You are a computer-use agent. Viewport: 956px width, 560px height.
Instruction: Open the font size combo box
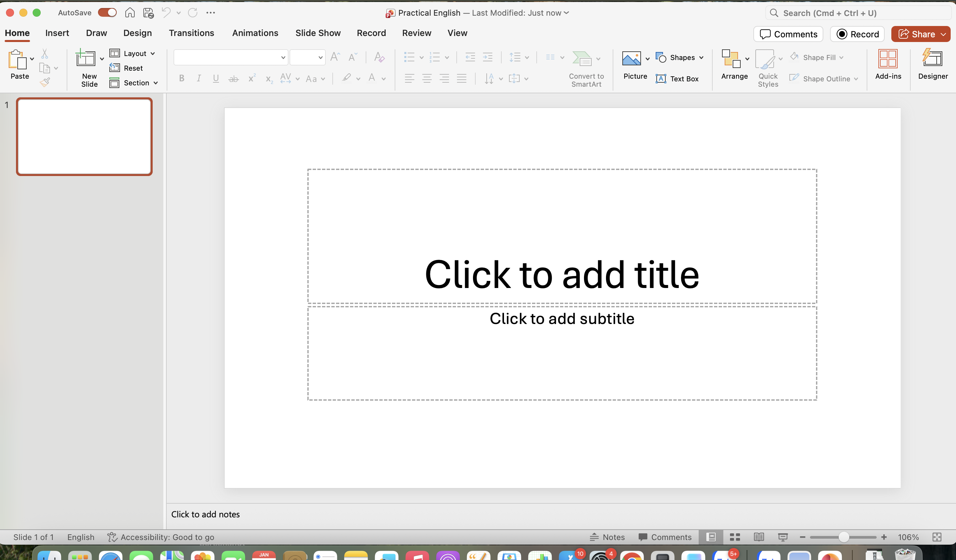coord(307,57)
